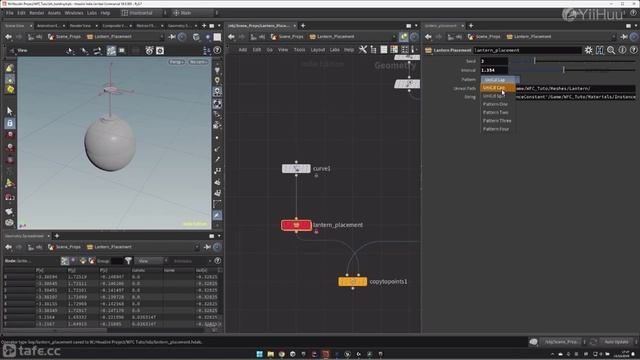
Task: Click the parameter search magnifier icon
Action: 611,50
